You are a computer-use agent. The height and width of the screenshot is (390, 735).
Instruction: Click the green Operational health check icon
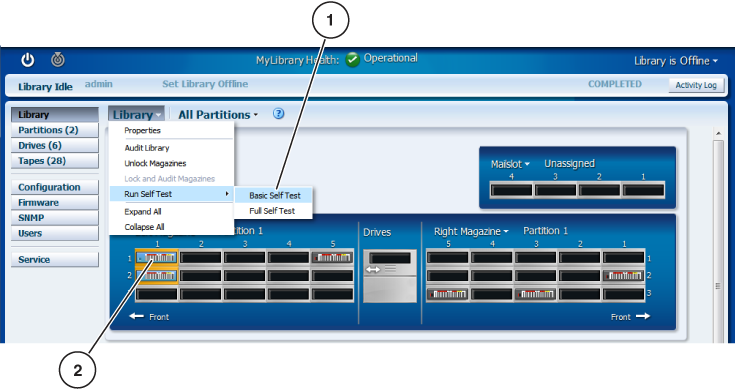coord(352,60)
